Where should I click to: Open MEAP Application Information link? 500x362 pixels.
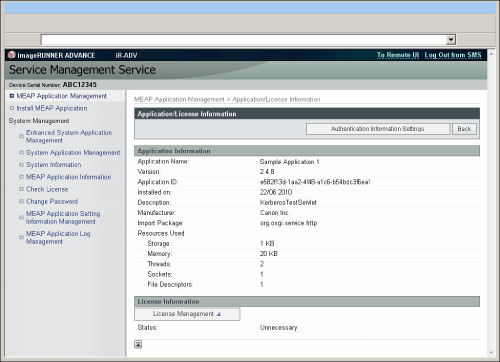68,177
